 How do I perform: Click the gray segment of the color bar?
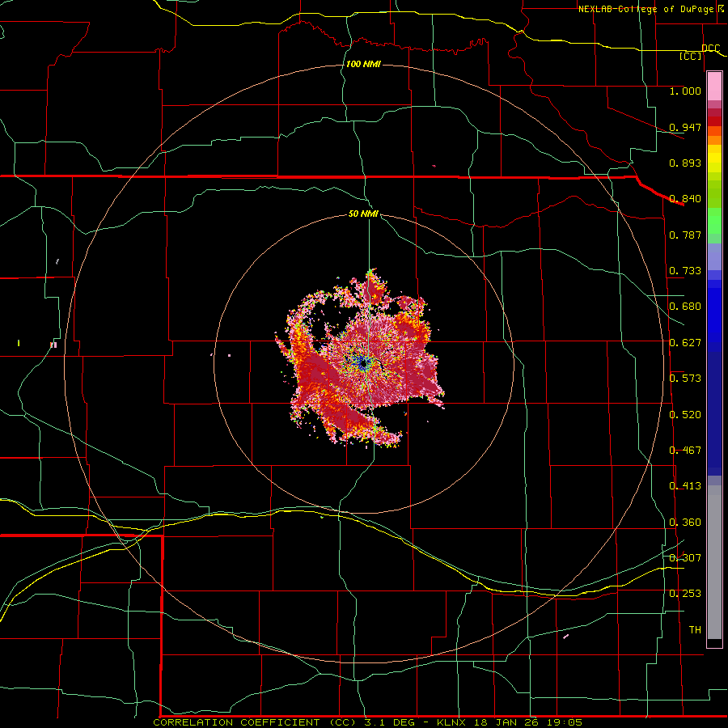tap(714, 562)
